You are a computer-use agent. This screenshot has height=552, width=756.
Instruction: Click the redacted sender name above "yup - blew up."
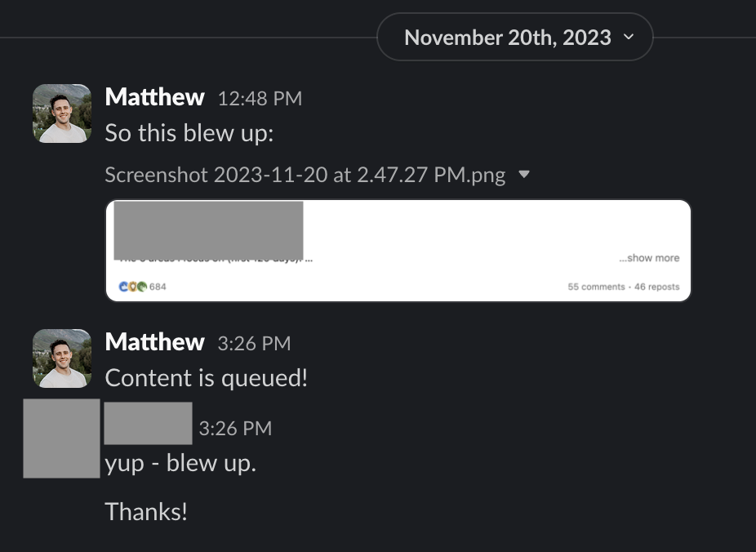(x=148, y=423)
